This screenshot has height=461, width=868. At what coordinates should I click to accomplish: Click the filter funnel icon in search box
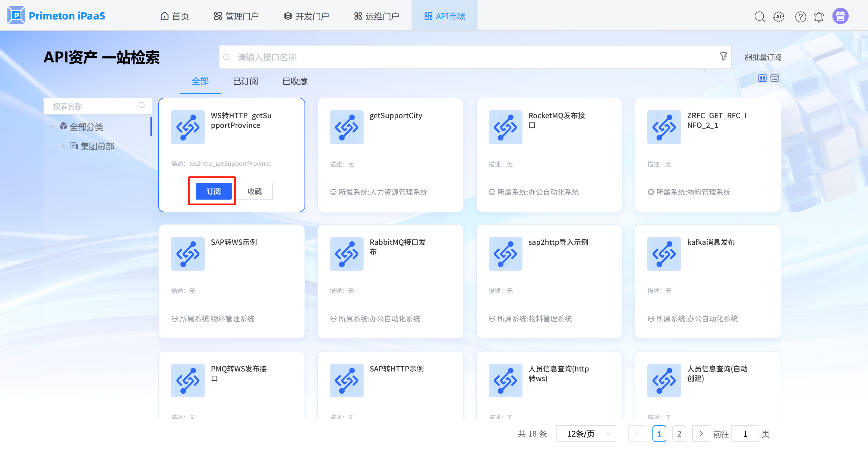[x=723, y=56]
